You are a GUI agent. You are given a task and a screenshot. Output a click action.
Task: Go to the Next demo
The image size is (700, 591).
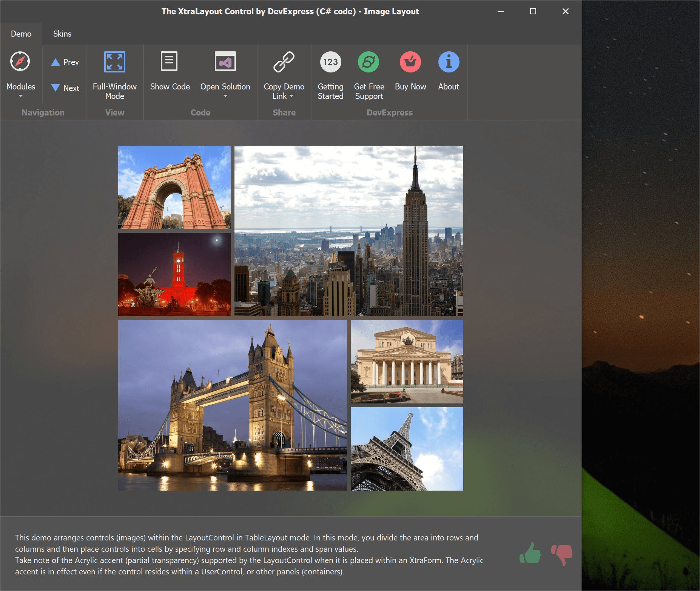(x=65, y=88)
